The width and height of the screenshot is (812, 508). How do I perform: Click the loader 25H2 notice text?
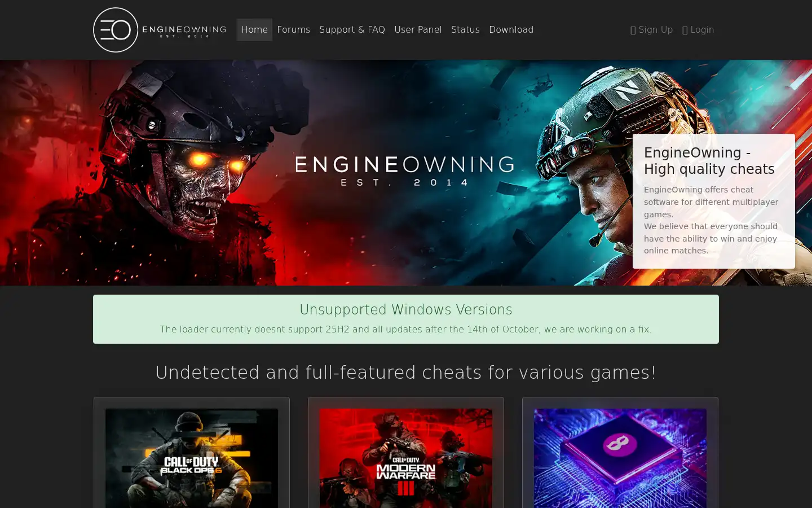click(406, 329)
